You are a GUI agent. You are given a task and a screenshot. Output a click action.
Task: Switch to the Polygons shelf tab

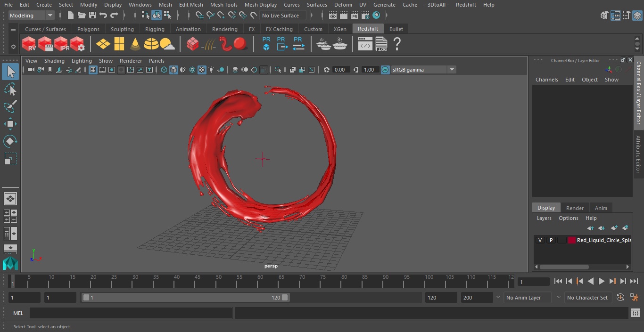[x=88, y=29]
